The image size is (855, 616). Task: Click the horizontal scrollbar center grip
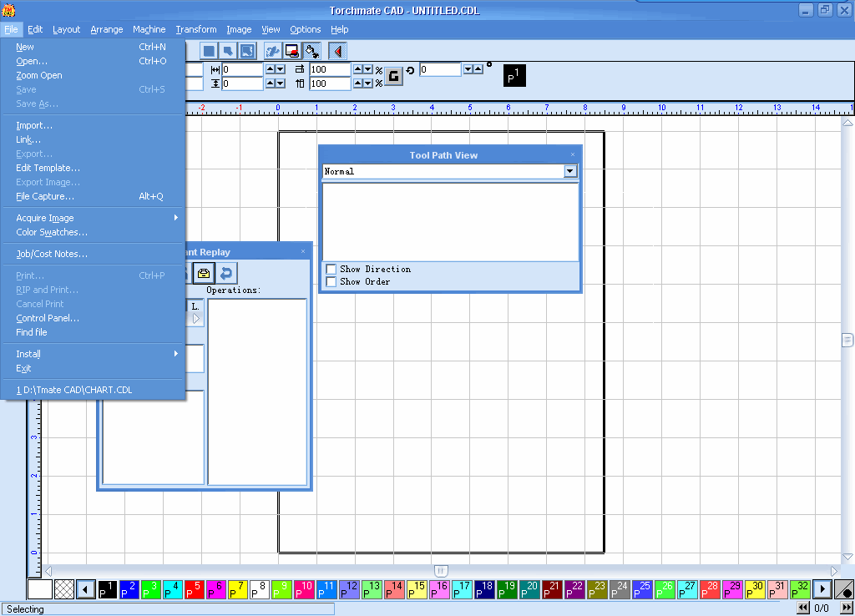point(441,571)
